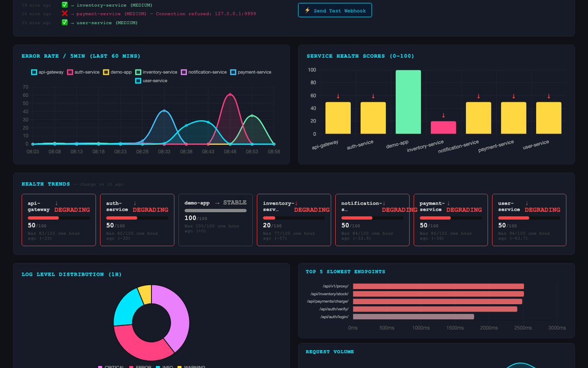
Task: Click down arrow icon in user-service trend card
Action: point(527,203)
